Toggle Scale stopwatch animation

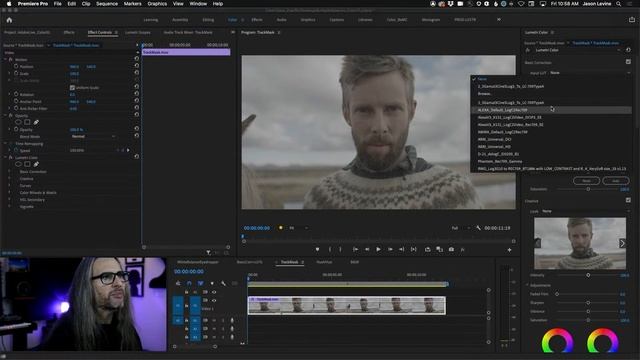16,73
